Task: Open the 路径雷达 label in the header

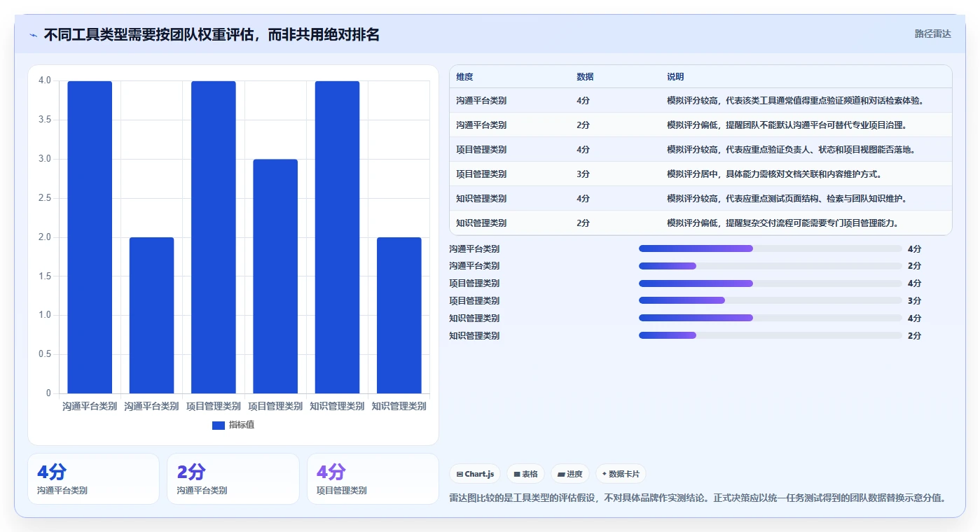Action: (x=933, y=34)
